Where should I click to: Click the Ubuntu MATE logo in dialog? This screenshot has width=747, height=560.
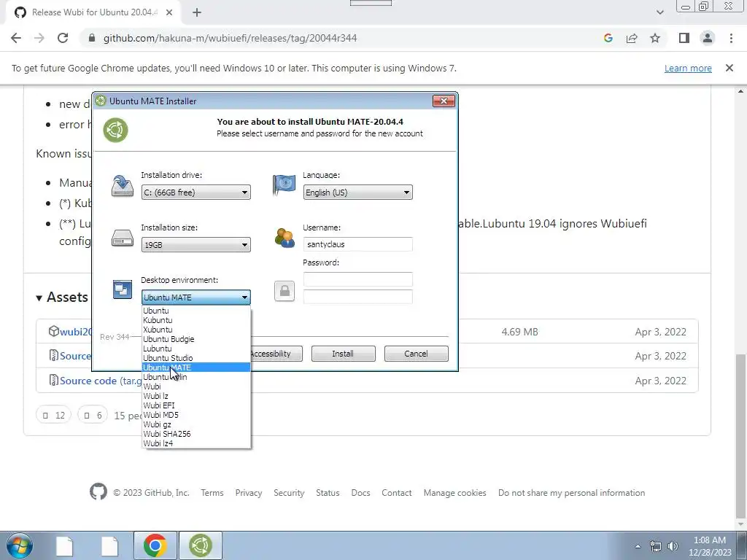pos(116,130)
